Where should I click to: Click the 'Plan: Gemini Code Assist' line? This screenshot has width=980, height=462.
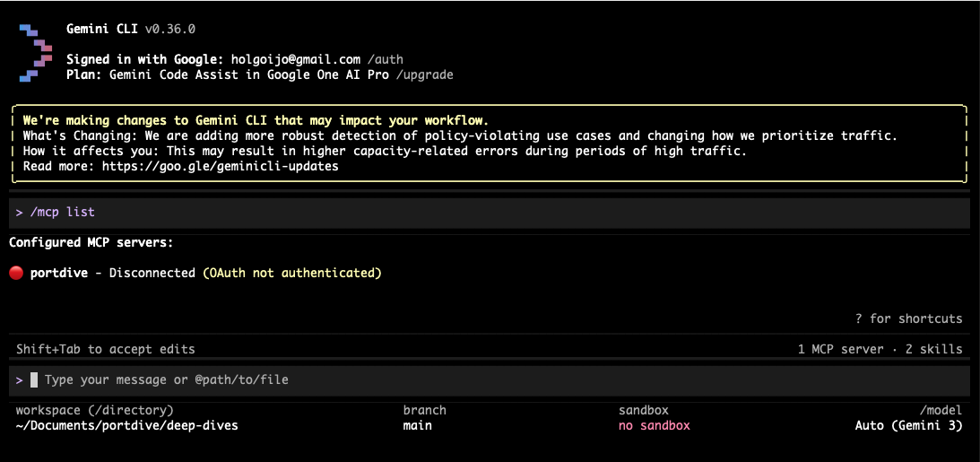[259, 75]
